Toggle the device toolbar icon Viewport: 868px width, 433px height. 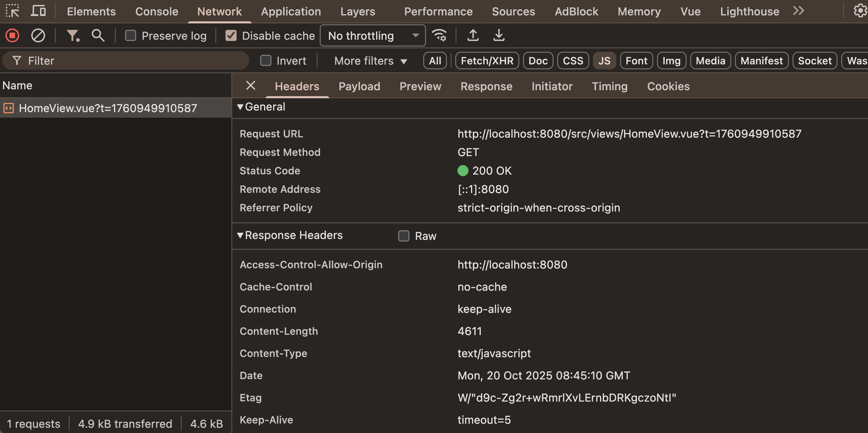pos(38,11)
